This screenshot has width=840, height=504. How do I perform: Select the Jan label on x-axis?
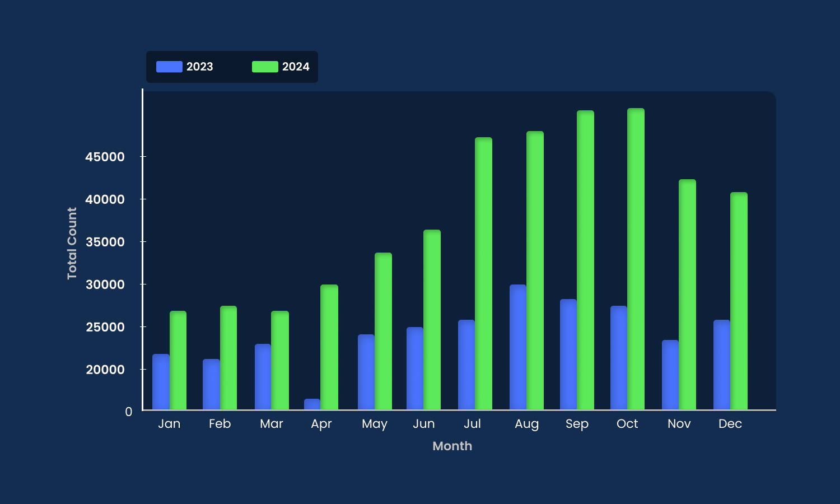click(170, 424)
